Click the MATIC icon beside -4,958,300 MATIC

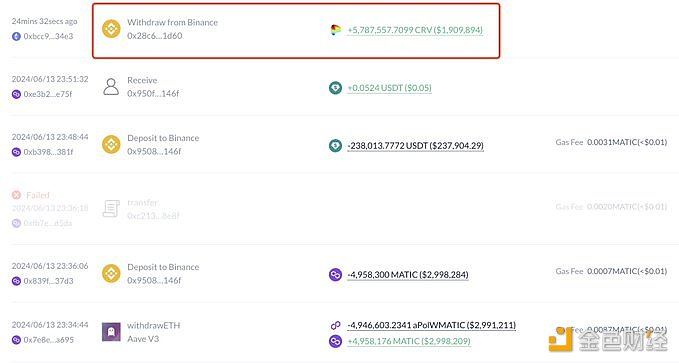[x=335, y=275]
